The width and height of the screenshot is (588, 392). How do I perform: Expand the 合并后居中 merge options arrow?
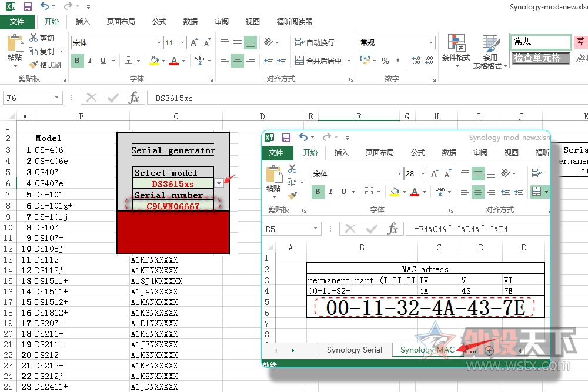tap(349, 61)
